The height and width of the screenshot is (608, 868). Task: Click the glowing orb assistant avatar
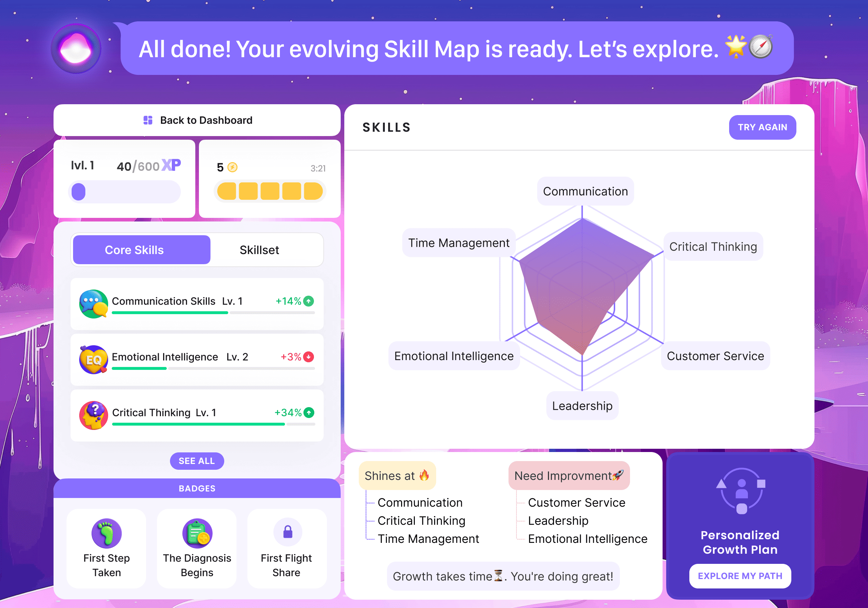pyautogui.click(x=76, y=48)
